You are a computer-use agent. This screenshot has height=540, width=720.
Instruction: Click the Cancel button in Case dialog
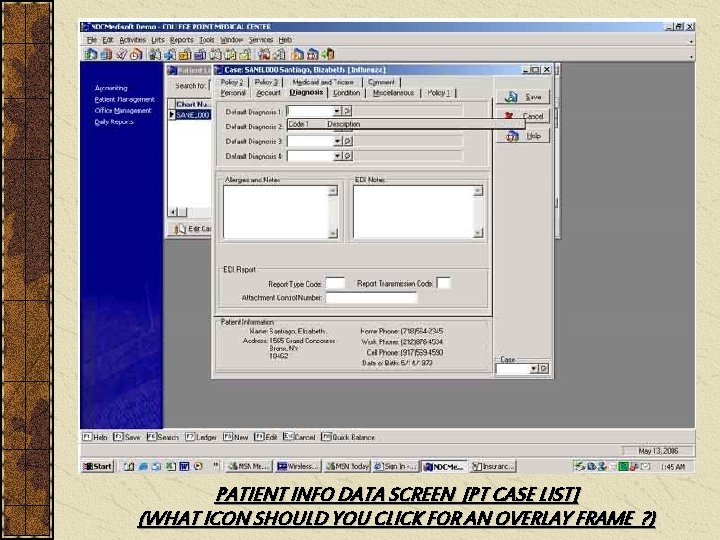point(523,116)
